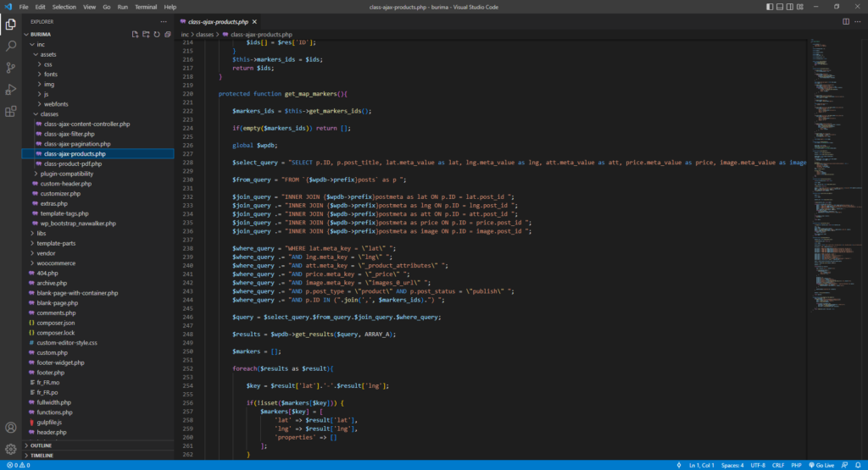Change line ending via CRLF indicator
Viewport: 868px width, 470px height.
tap(778, 465)
